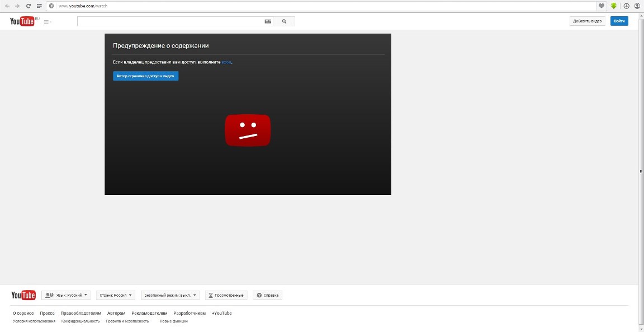Open the Разработчикам footer link
Screen dimensions: 644x332
[x=190, y=313]
